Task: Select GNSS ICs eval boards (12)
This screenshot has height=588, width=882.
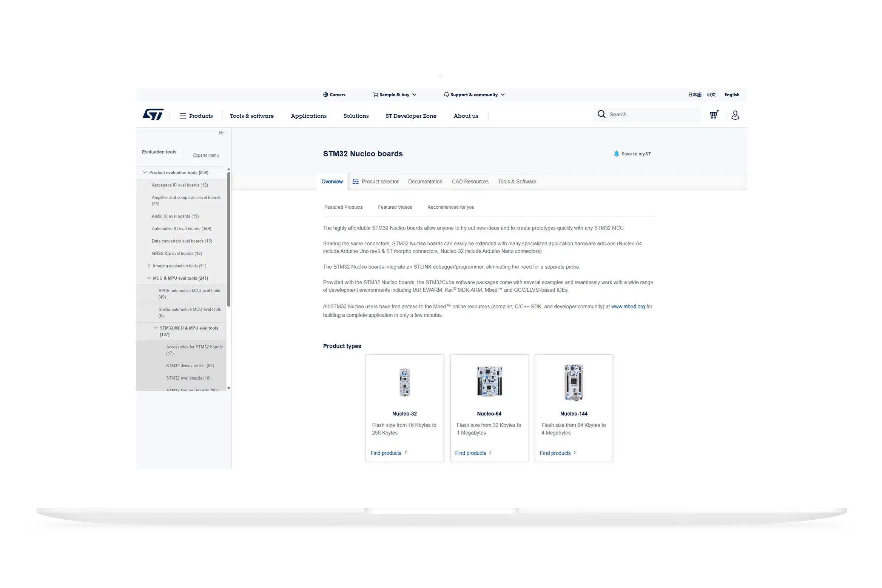Action: [x=177, y=254]
